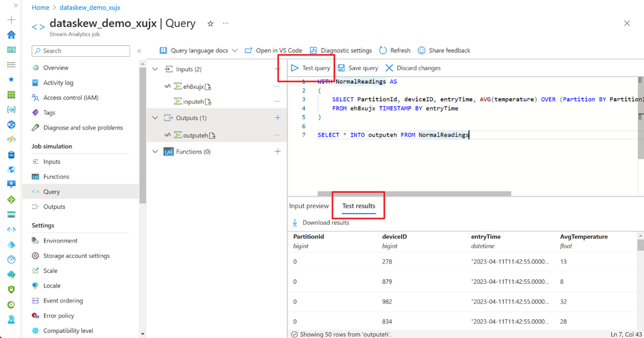Collapse the Inputs (2) tree node
Viewport: 644px width, 338px height.
click(x=155, y=69)
